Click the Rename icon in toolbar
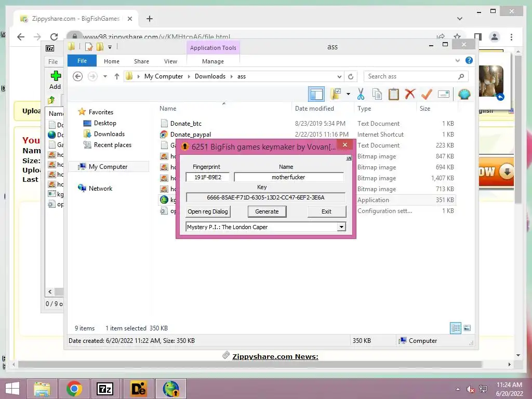Viewport: 532px width, 399px height. [x=444, y=94]
